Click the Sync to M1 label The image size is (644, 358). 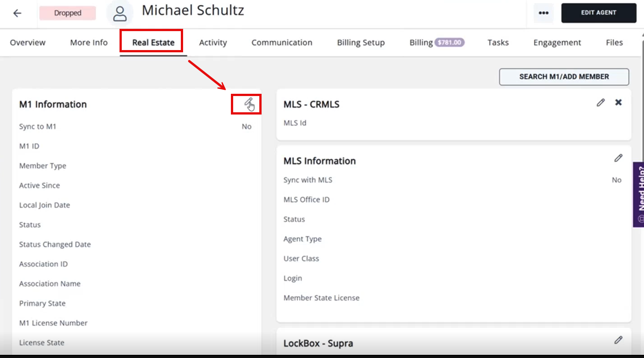coord(37,127)
